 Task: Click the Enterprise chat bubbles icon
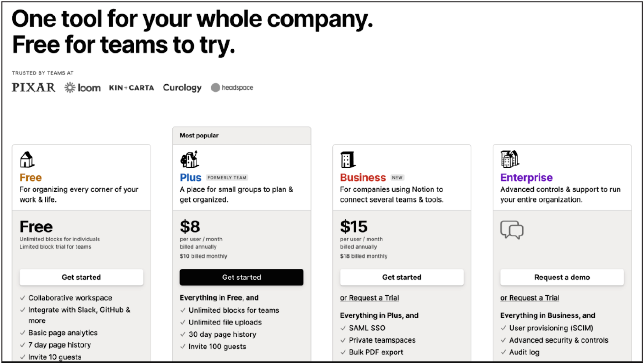tap(511, 230)
